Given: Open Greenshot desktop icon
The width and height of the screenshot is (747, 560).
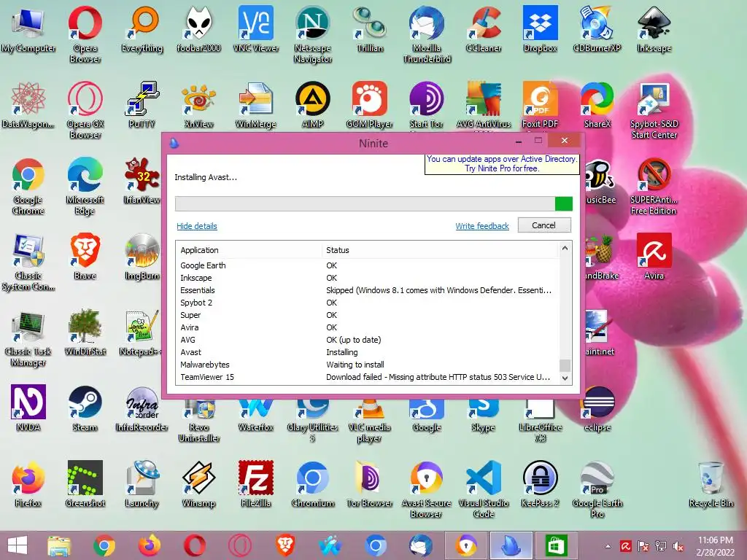Looking at the screenshot, I should pyautogui.click(x=85, y=484).
